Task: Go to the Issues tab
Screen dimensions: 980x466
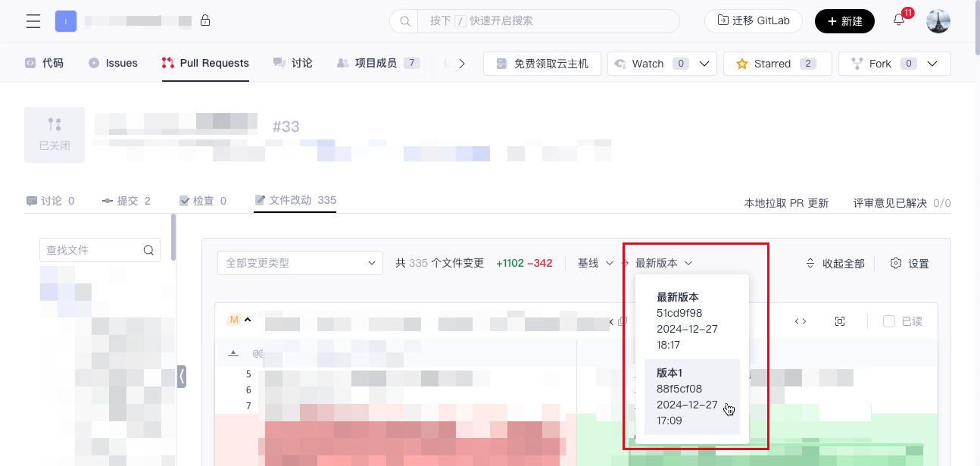Action: (x=113, y=64)
